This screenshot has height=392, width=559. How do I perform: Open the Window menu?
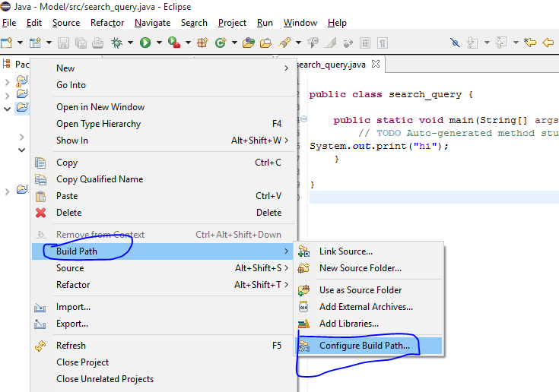[300, 23]
